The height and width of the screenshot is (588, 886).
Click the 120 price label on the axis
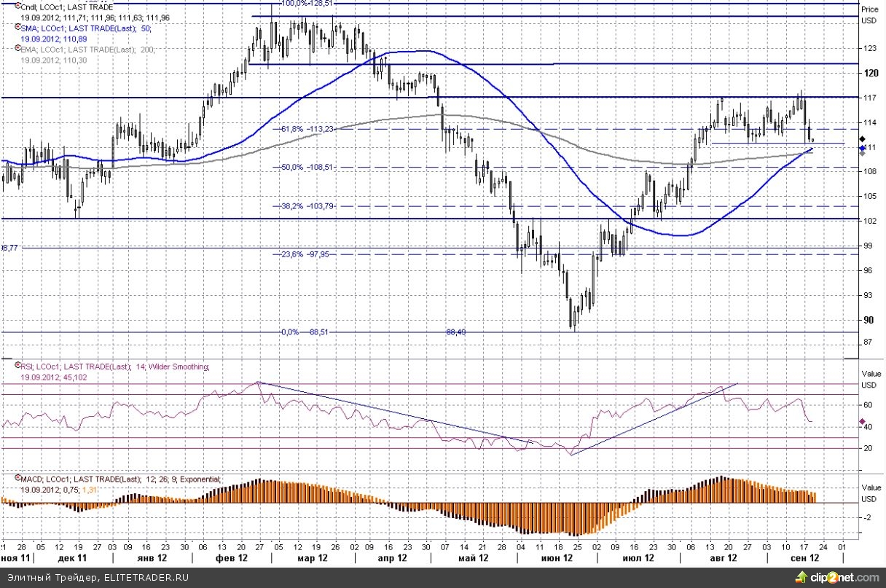click(x=870, y=73)
